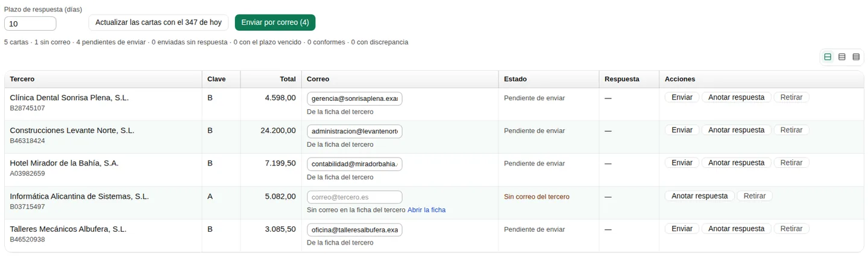
Task: Send letter to Construcciones Levante Norte
Action: coord(682,130)
